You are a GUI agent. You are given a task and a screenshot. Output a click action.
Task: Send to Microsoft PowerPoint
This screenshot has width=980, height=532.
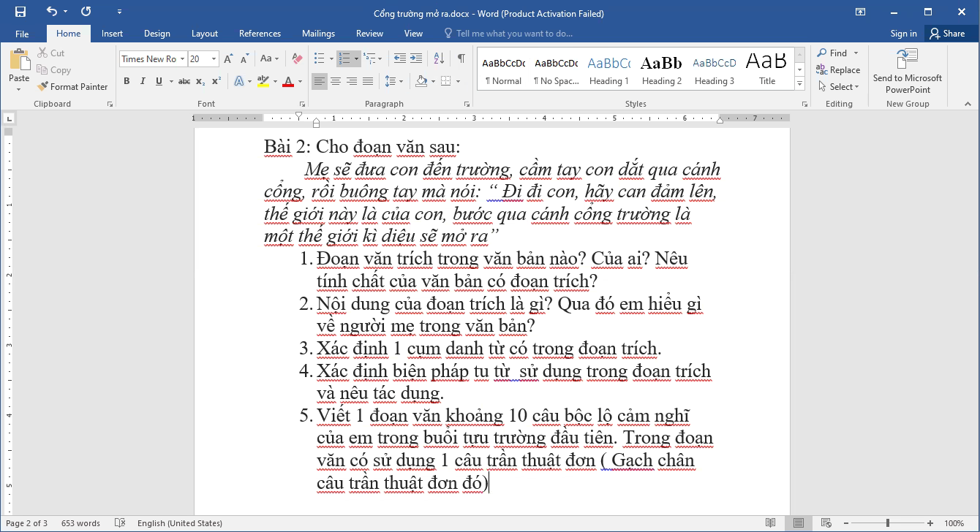point(907,71)
